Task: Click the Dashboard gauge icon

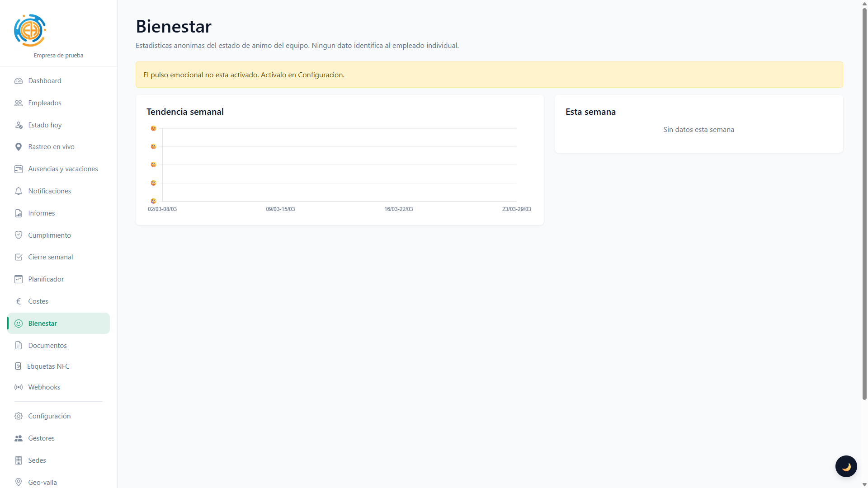Action: pyautogui.click(x=19, y=81)
